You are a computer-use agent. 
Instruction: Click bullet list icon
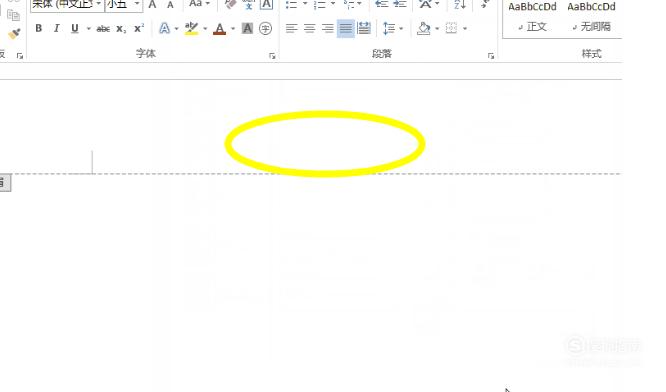click(x=291, y=5)
